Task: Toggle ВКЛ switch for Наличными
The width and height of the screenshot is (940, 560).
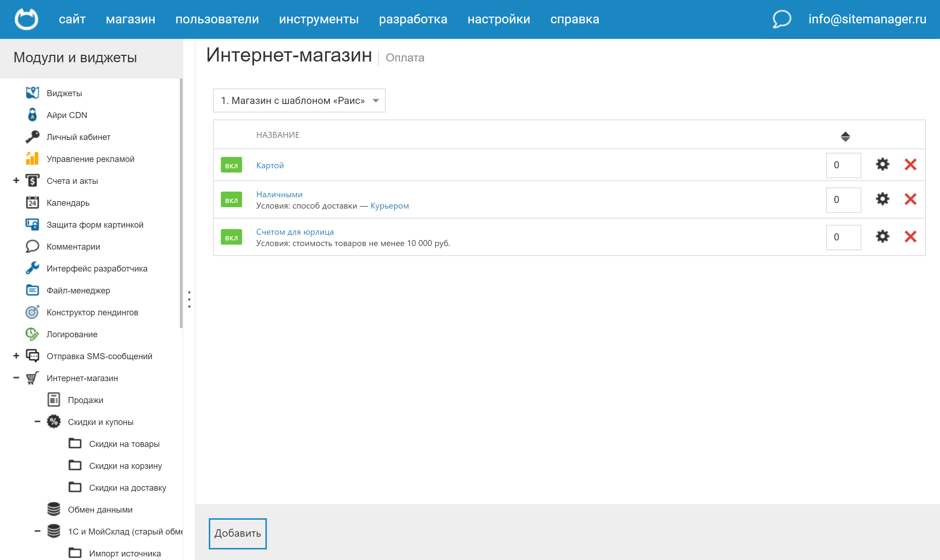Action: point(231,200)
